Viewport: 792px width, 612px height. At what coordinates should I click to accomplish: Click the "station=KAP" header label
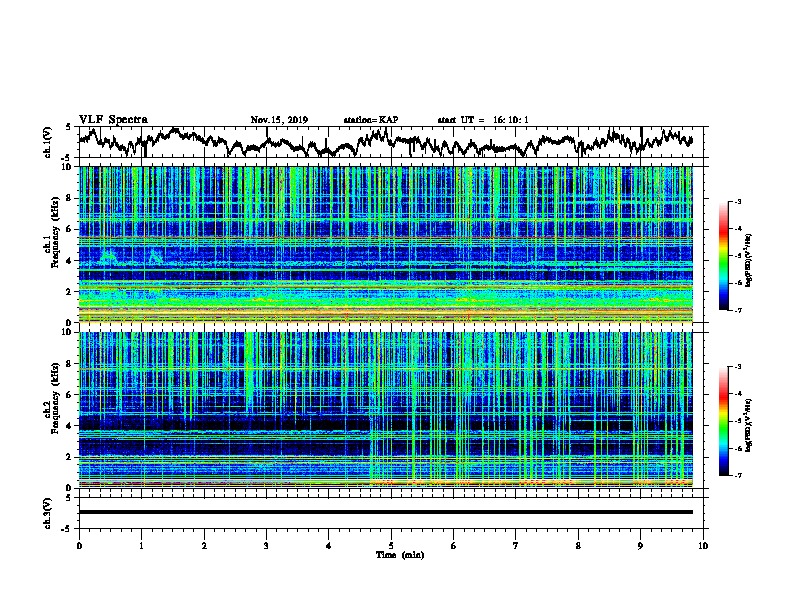pos(371,120)
